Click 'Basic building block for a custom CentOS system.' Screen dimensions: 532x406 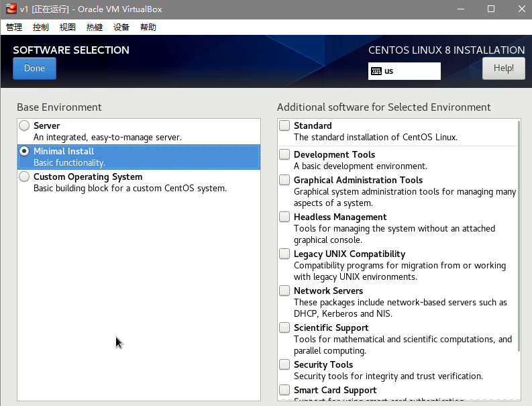pos(130,189)
